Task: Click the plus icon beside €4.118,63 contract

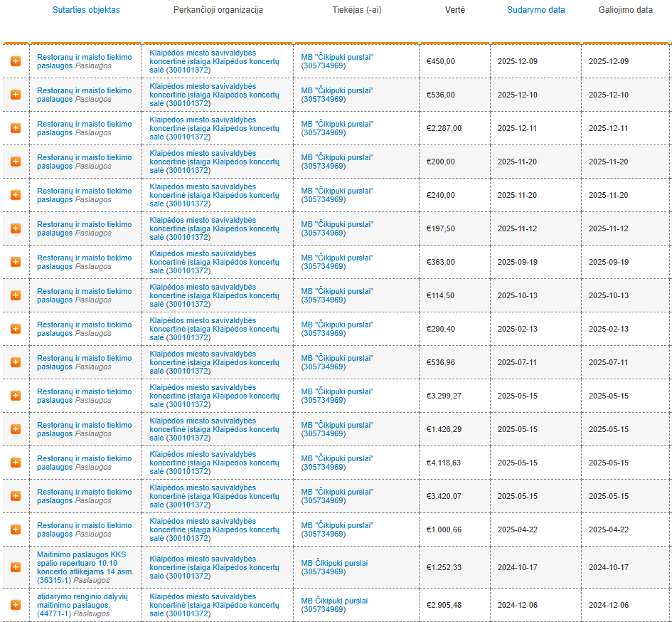Action: [x=16, y=463]
